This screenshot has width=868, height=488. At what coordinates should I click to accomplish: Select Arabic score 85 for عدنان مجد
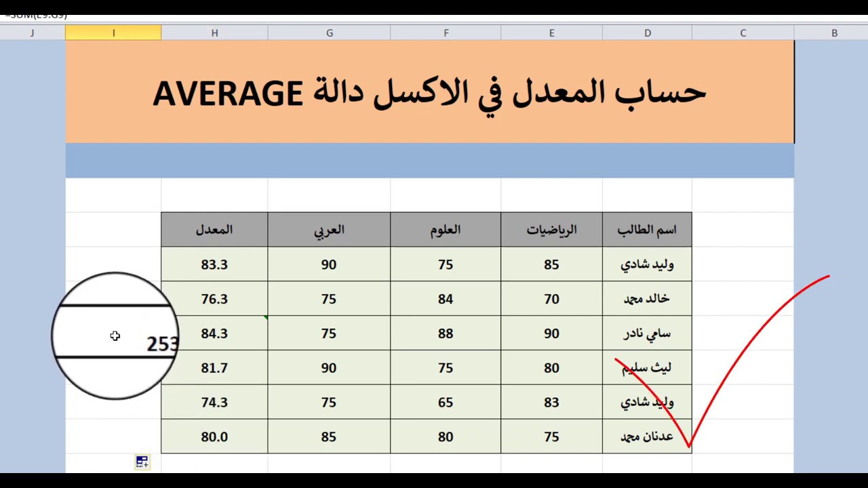pyautogui.click(x=329, y=436)
